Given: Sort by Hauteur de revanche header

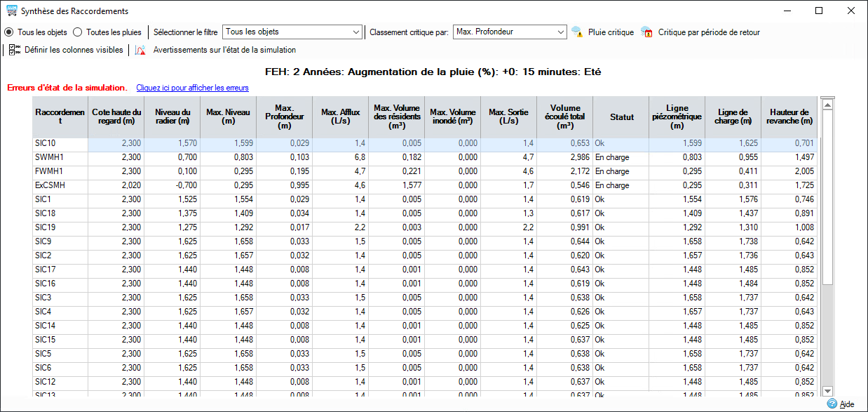Looking at the screenshot, I should click(x=789, y=117).
